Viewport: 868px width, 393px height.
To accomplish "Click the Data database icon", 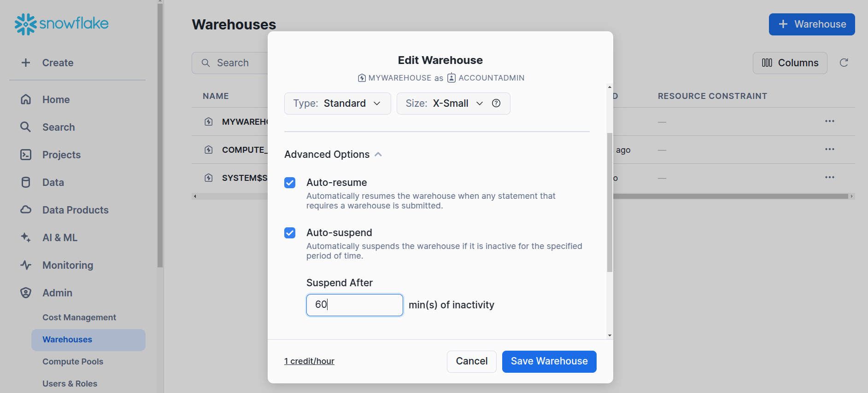I will tap(26, 182).
